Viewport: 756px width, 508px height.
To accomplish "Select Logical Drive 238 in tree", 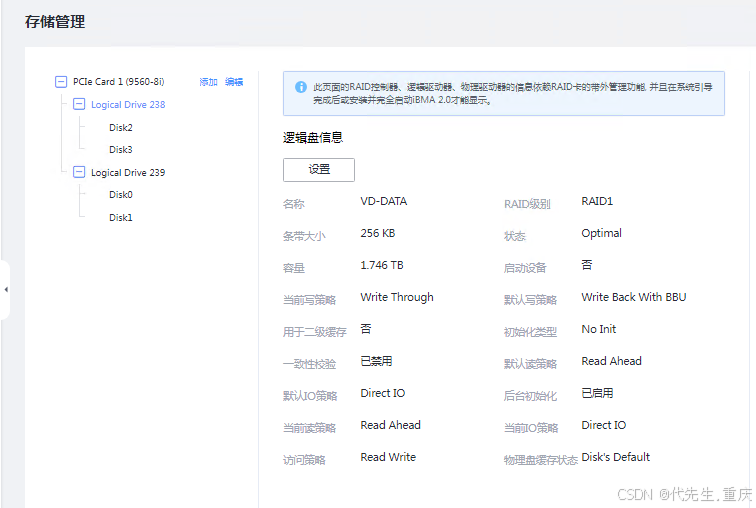I will [x=128, y=105].
